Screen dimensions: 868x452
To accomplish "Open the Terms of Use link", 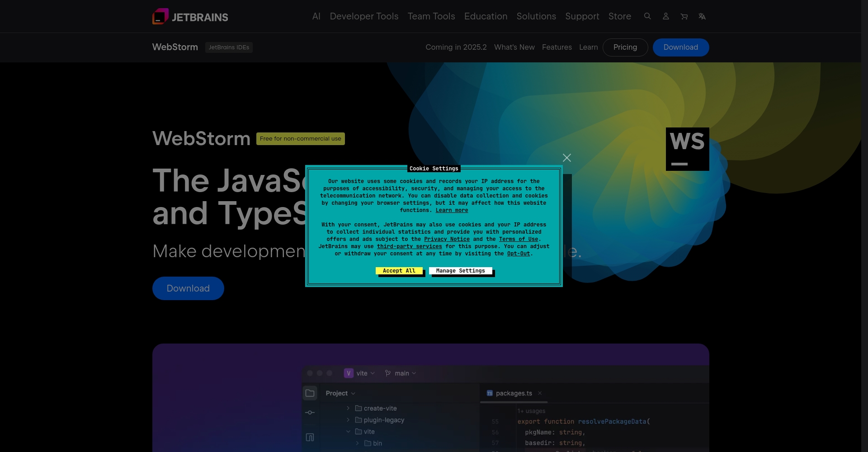I will [519, 239].
